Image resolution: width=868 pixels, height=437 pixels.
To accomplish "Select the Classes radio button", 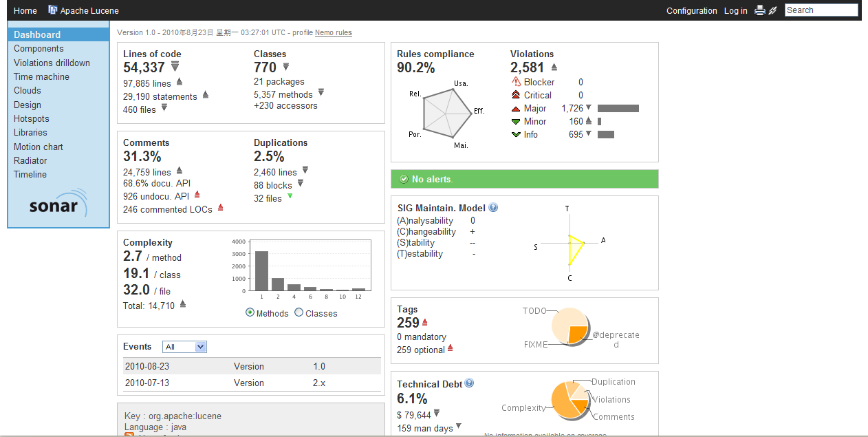I will pos(299,313).
